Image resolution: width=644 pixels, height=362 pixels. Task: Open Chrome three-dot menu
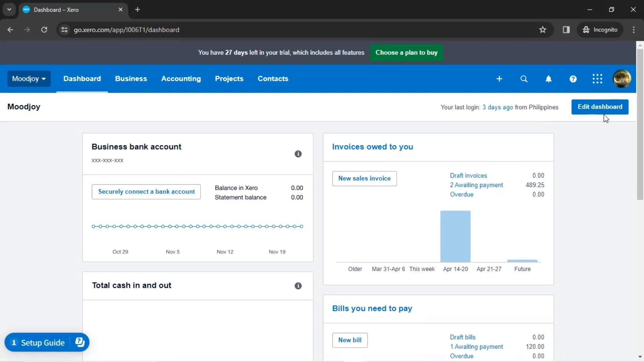point(634,30)
